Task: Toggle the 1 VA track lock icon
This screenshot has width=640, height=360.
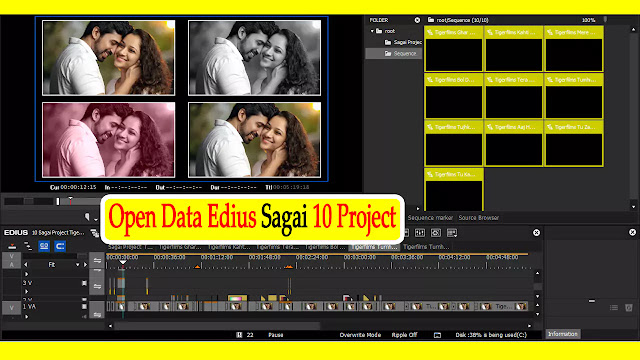Action: tap(84, 307)
